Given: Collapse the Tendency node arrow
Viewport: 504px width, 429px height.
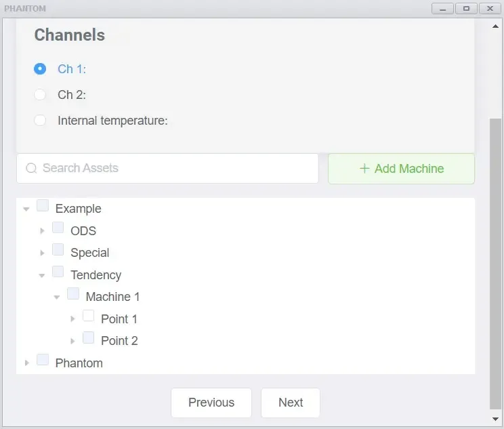Looking at the screenshot, I should pos(42,275).
